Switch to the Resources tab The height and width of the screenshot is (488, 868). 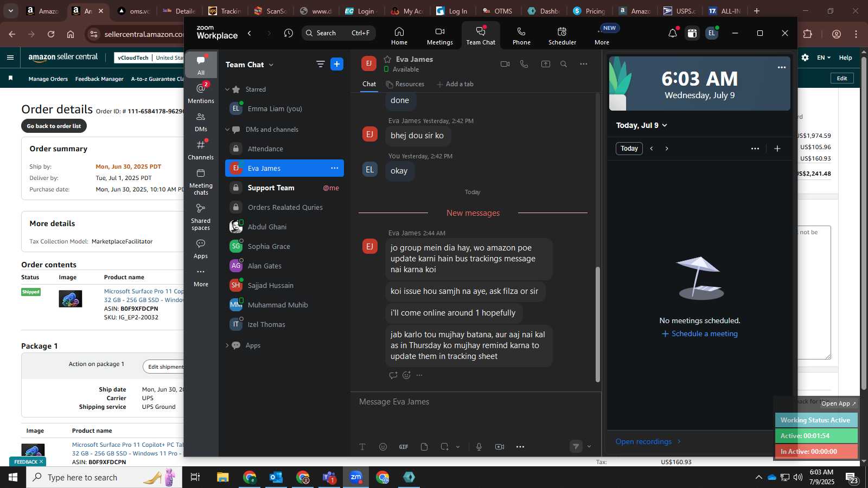pos(405,84)
